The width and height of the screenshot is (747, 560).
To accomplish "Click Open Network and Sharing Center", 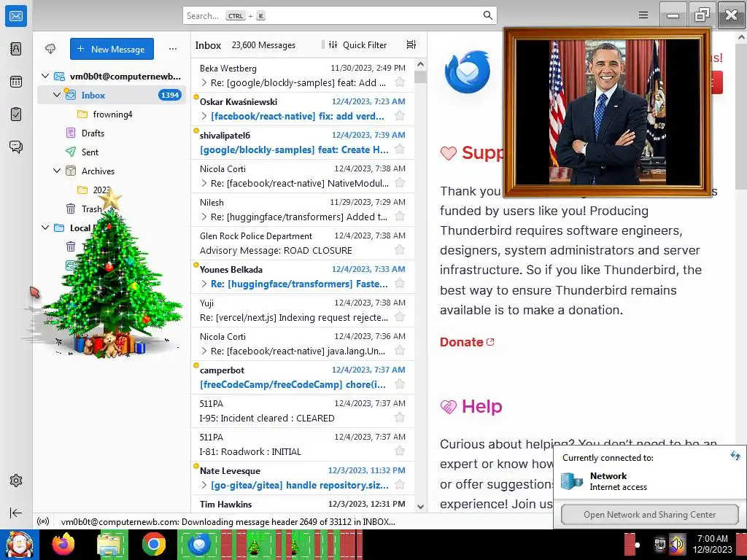I will click(649, 514).
